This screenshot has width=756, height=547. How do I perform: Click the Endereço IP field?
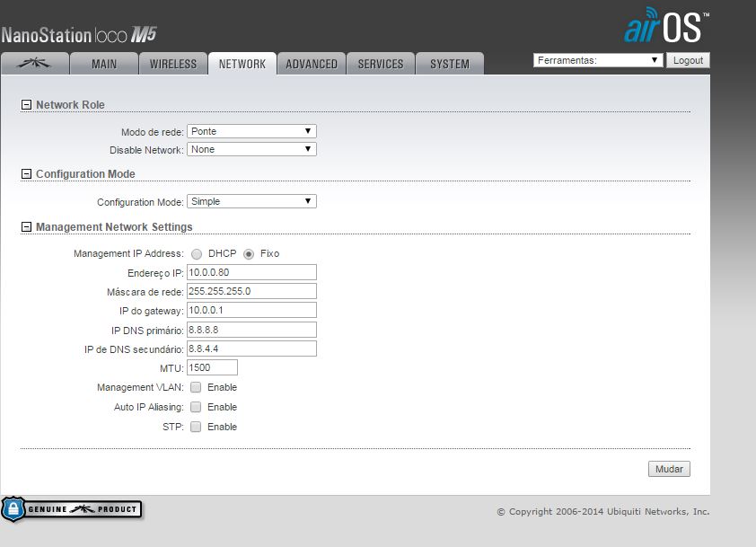click(x=251, y=272)
